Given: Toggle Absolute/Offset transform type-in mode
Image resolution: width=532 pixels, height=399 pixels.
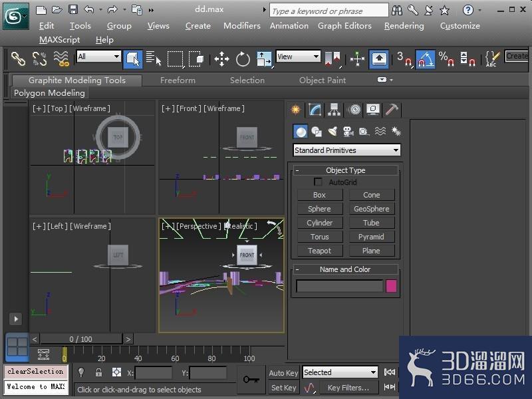Looking at the screenshot, I should click(x=116, y=372).
